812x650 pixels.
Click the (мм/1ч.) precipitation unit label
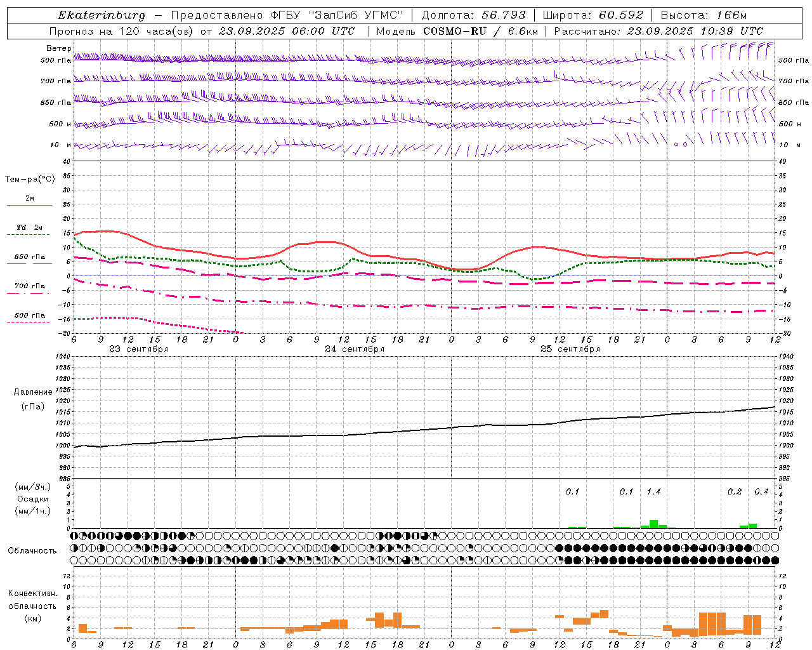32,511
